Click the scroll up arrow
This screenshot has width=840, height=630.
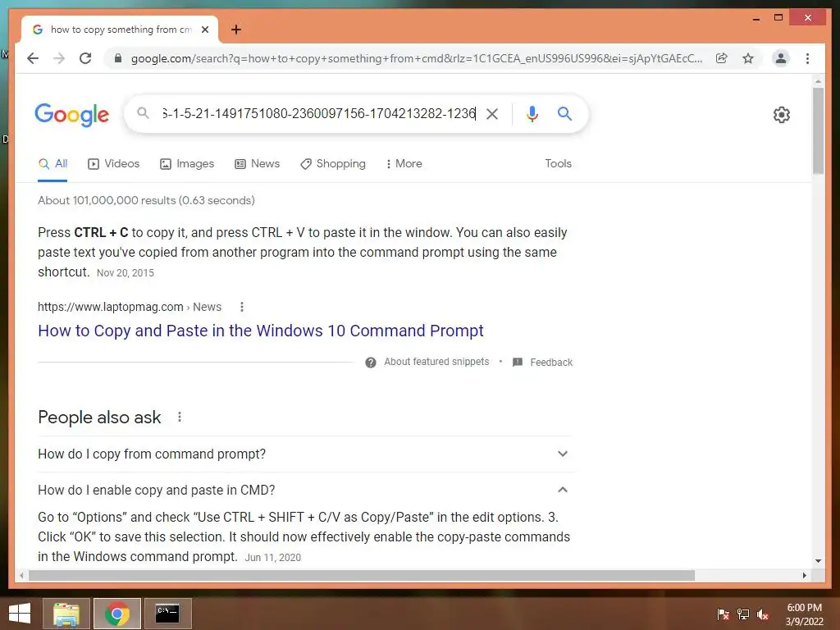click(x=818, y=81)
